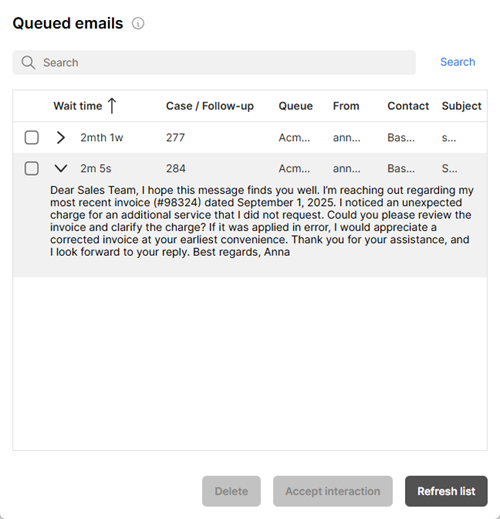Image resolution: width=500 pixels, height=519 pixels.
Task: Click the magnifying glass search icon
Action: [28, 63]
